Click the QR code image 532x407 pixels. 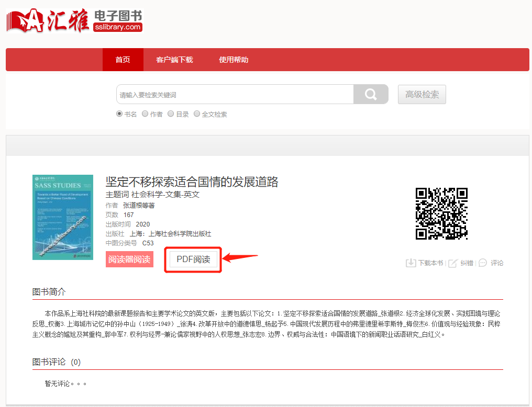pos(441,213)
